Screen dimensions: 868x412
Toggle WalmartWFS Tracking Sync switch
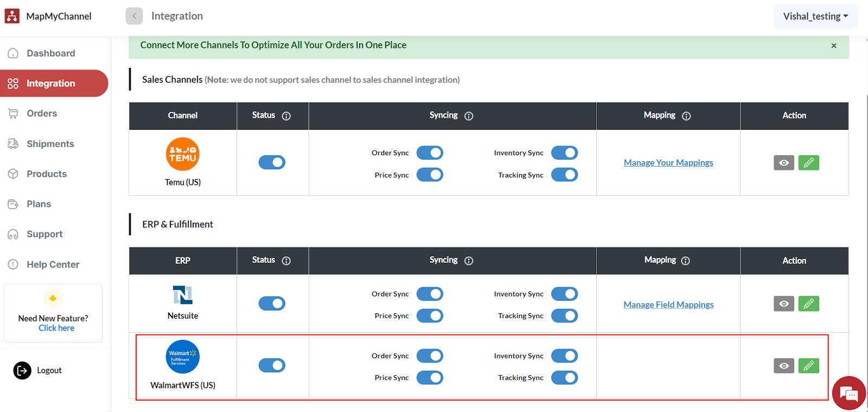click(x=564, y=378)
